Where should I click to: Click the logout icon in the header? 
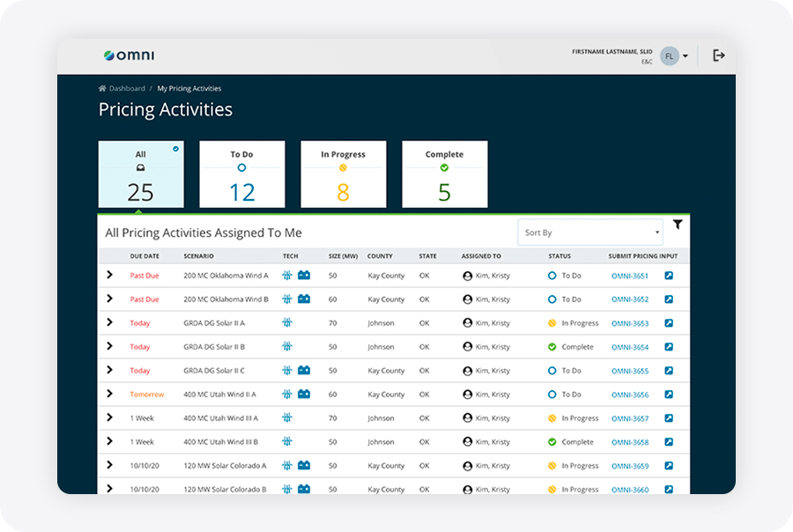point(719,55)
